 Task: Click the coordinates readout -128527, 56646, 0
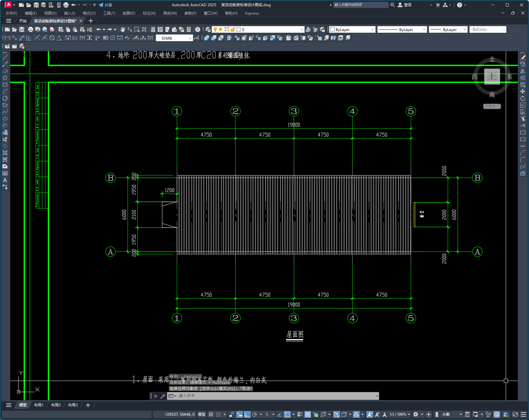179,414
